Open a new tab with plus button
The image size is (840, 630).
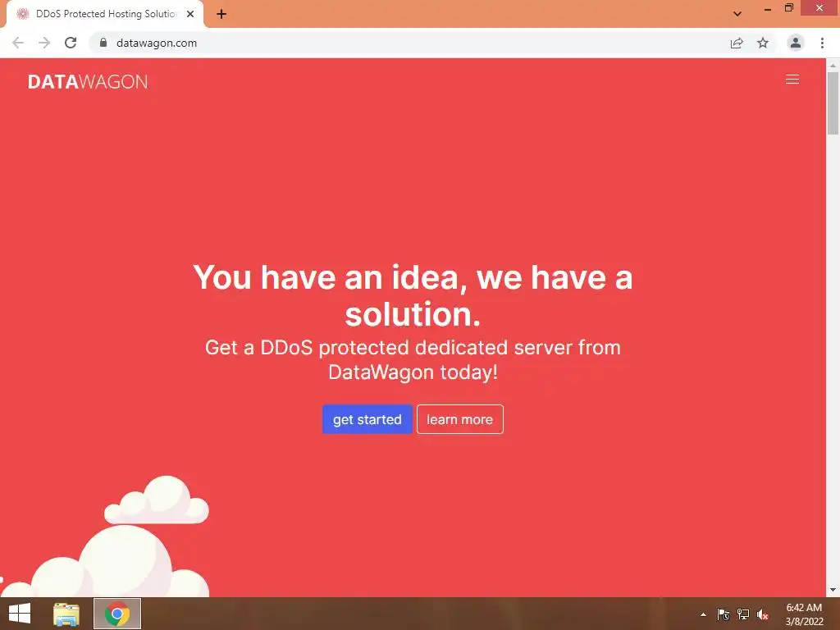[x=221, y=14]
